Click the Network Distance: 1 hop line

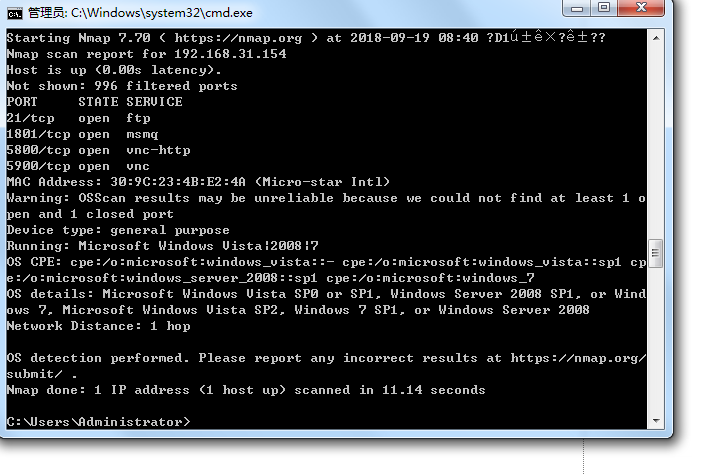[98, 326]
